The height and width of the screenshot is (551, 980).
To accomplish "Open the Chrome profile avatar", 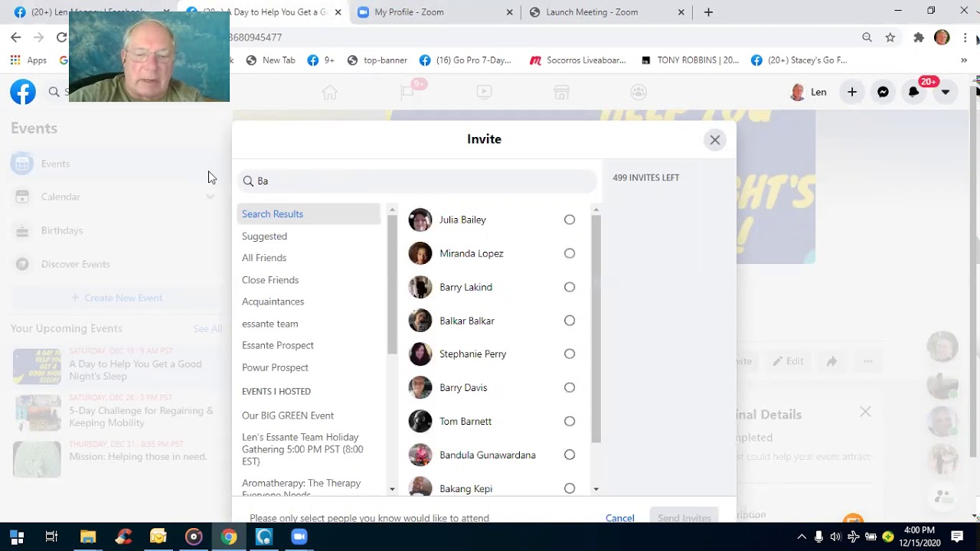I will [942, 37].
